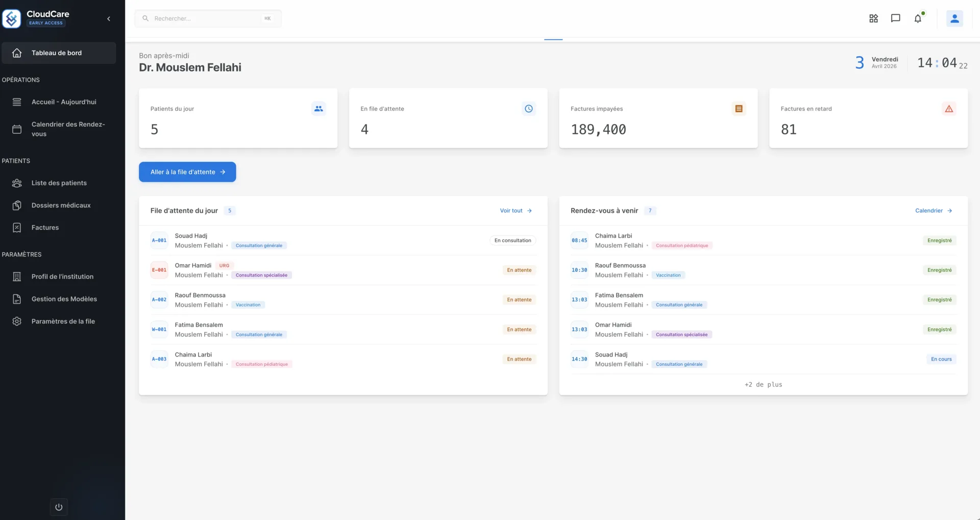980x520 pixels.
Task: Click the Rechercher search input
Action: (x=204, y=18)
